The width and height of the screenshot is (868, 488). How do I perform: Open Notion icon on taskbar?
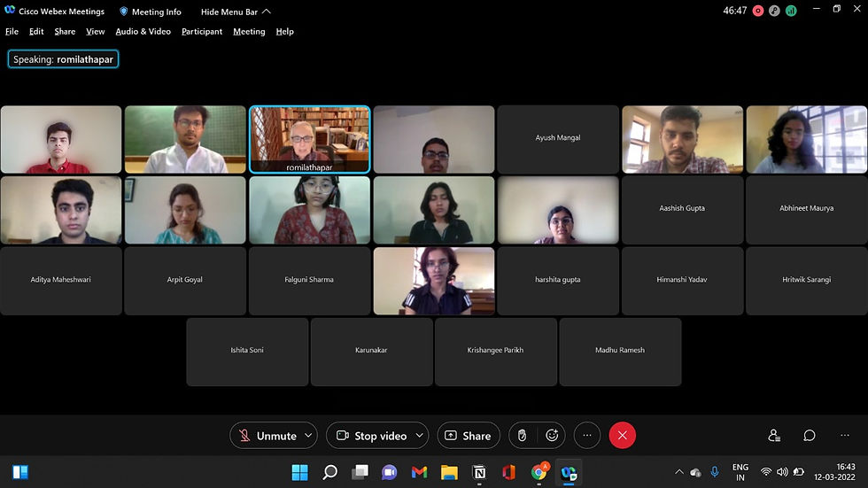point(479,473)
